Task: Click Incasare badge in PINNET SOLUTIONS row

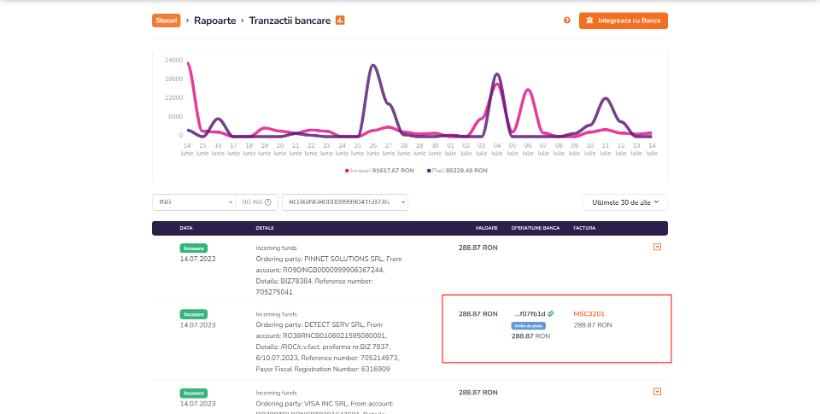Action: (193, 248)
